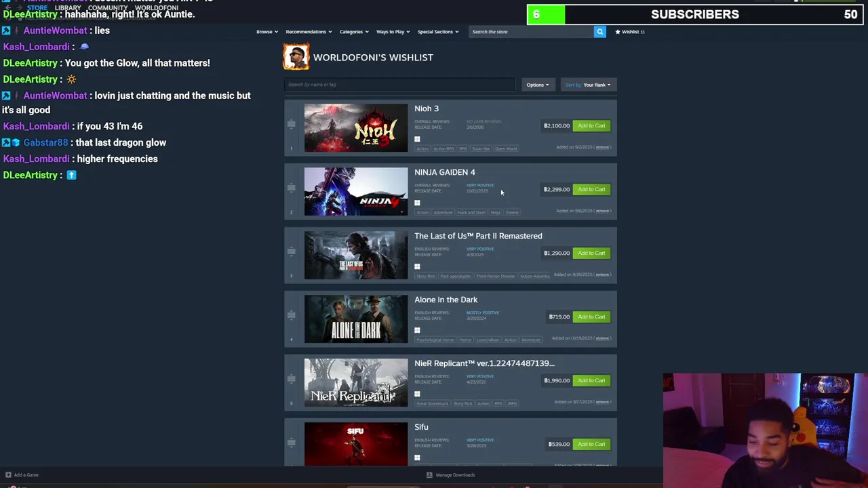Click the Manage Downloads icon
The image size is (868, 488).
429,474
